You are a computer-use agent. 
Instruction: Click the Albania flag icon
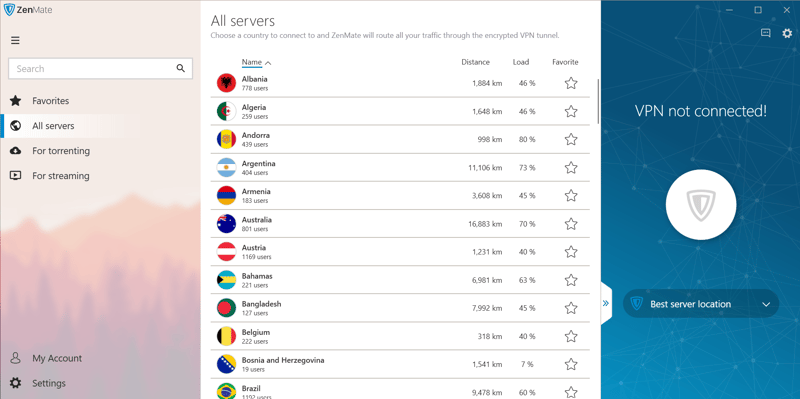coord(226,83)
